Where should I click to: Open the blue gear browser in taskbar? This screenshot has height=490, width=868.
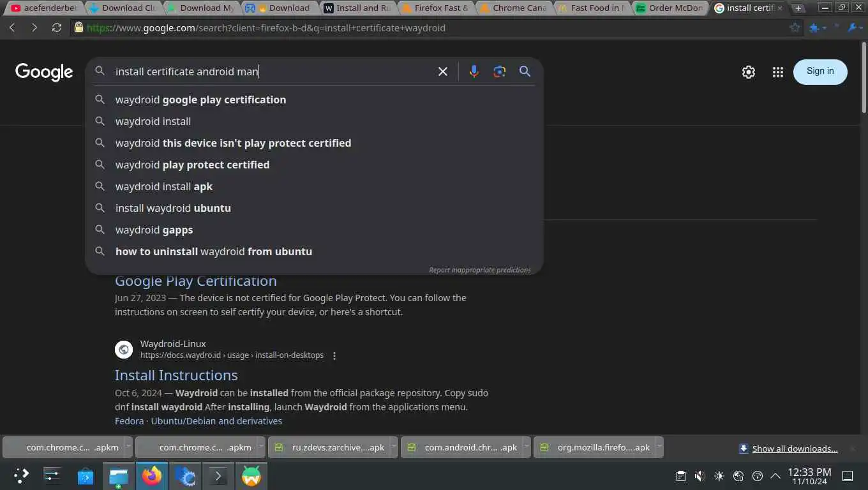point(185,476)
